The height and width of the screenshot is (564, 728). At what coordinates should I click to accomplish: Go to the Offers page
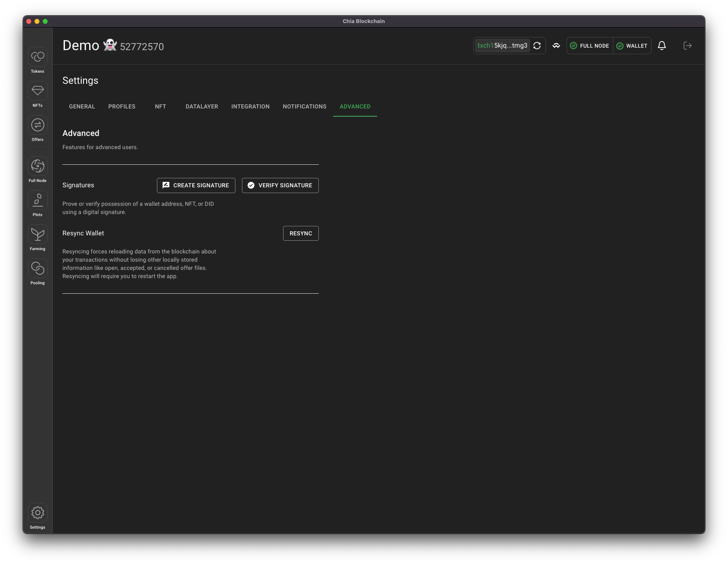click(x=37, y=129)
